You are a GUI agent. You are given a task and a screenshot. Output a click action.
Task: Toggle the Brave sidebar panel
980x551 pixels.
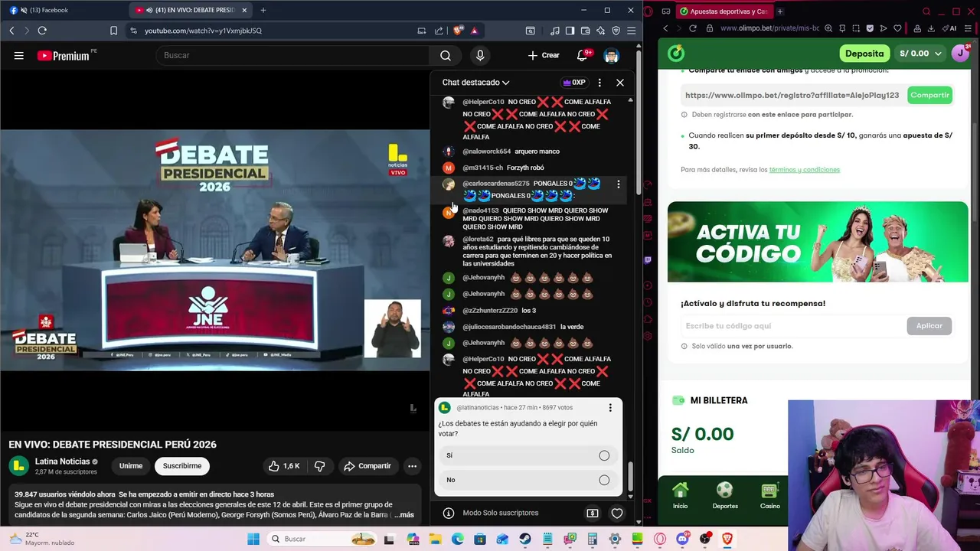pyautogui.click(x=570, y=31)
